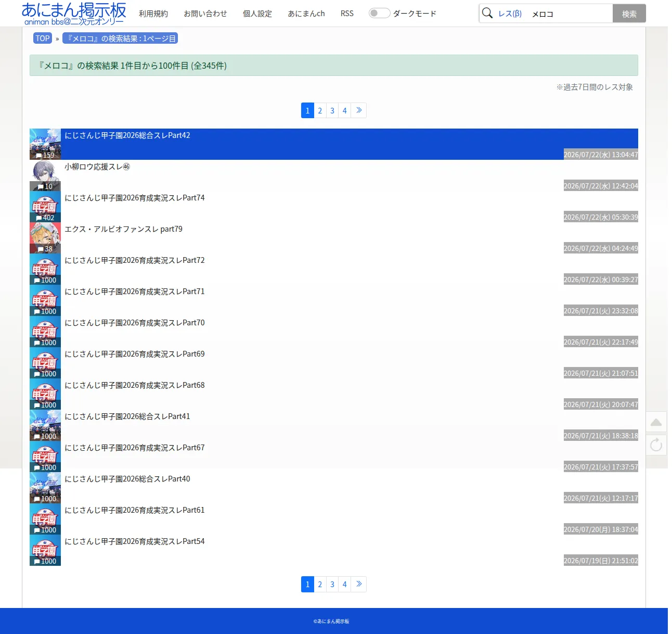Click the circular reload icon
The width and height of the screenshot is (672, 634).
tap(656, 445)
